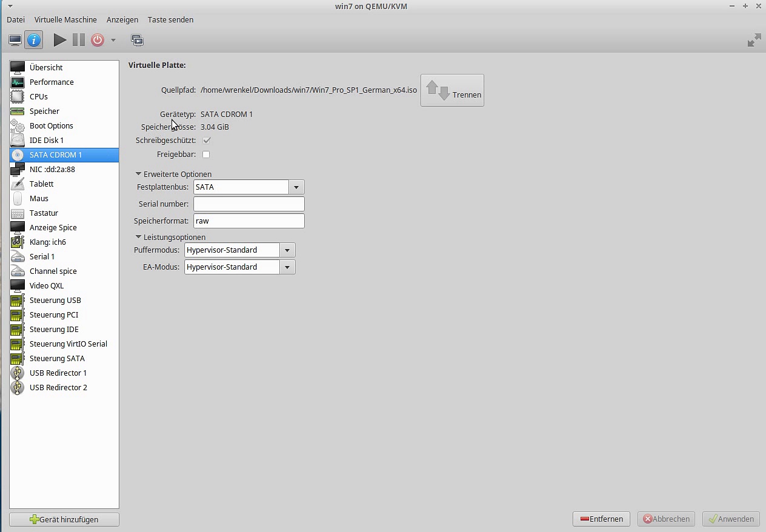Click the graphical console monitor toolbar icon
Viewport: 766px width, 532px height.
(15, 40)
